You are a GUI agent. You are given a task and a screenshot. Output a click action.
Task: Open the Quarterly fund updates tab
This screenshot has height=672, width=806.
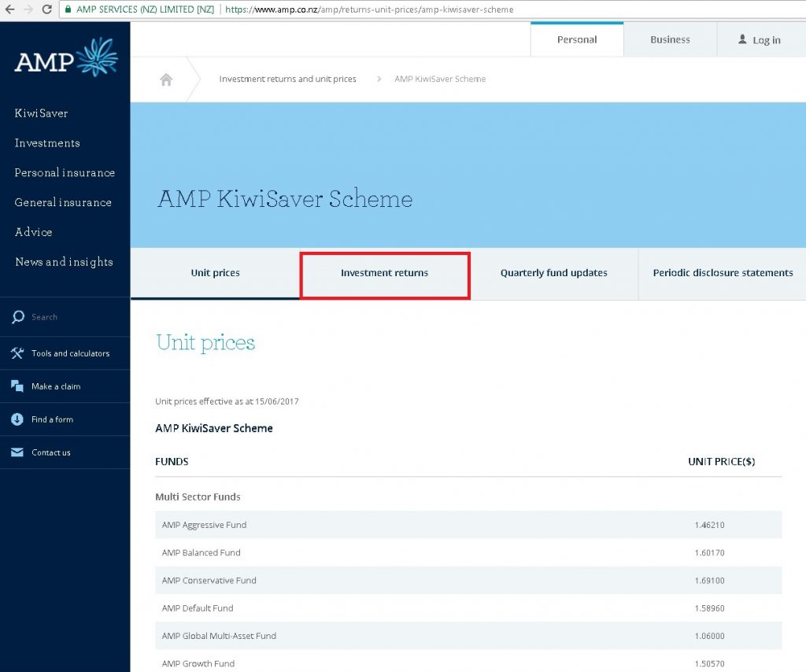(554, 273)
